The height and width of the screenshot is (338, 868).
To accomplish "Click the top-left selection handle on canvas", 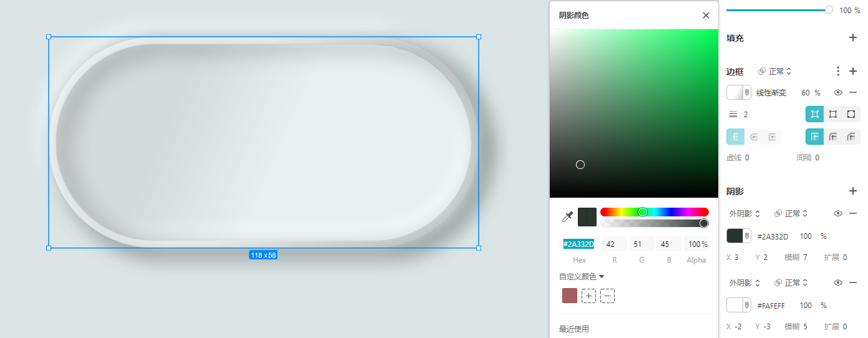I will click(x=49, y=37).
